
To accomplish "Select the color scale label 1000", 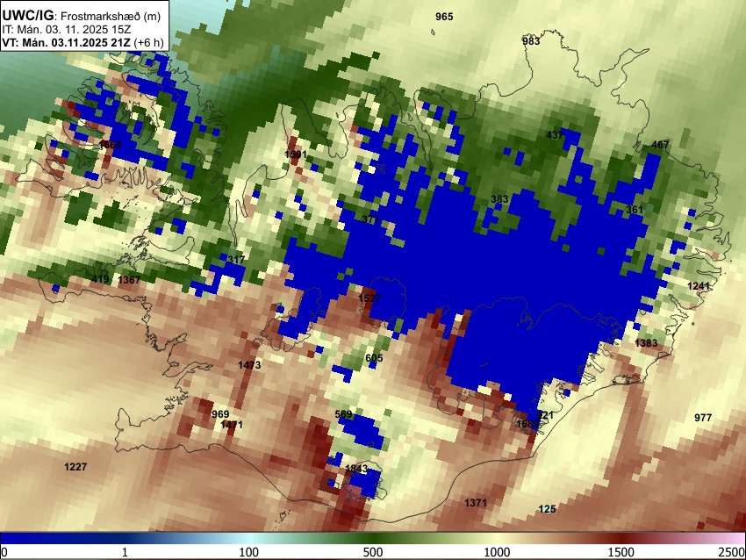I will [497, 552].
